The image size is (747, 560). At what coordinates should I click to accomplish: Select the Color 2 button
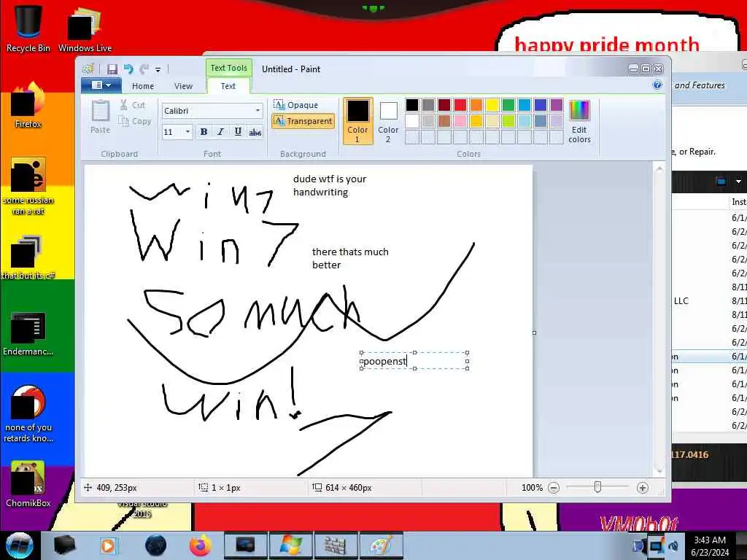(x=388, y=121)
